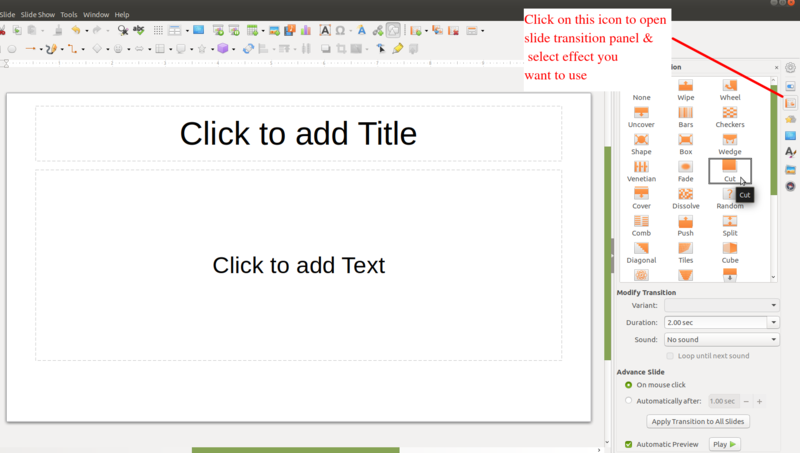Open the Tools menu
Viewport: 800px width, 453px height.
point(69,14)
